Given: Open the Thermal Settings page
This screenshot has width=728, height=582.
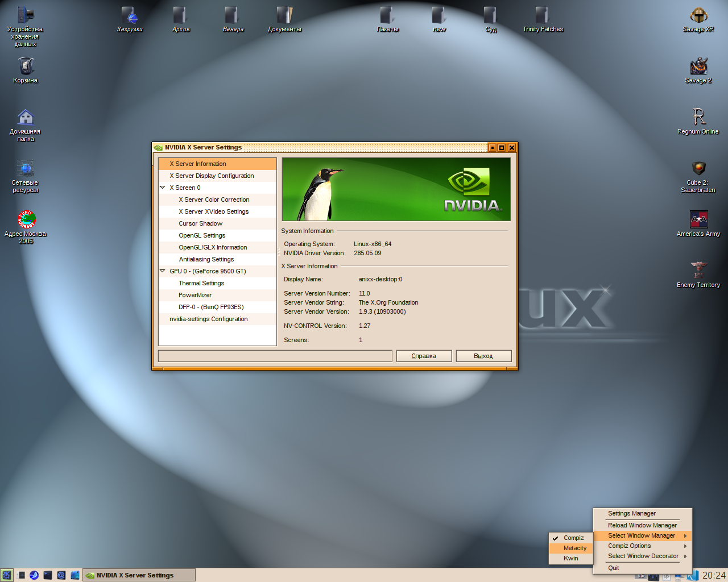Looking at the screenshot, I should pos(217,283).
